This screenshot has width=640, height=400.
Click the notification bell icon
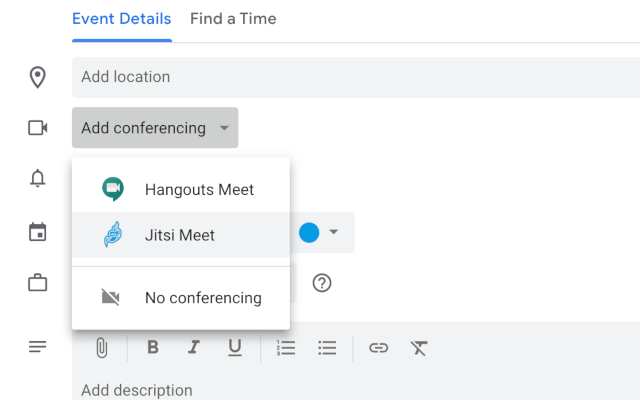pyautogui.click(x=38, y=178)
